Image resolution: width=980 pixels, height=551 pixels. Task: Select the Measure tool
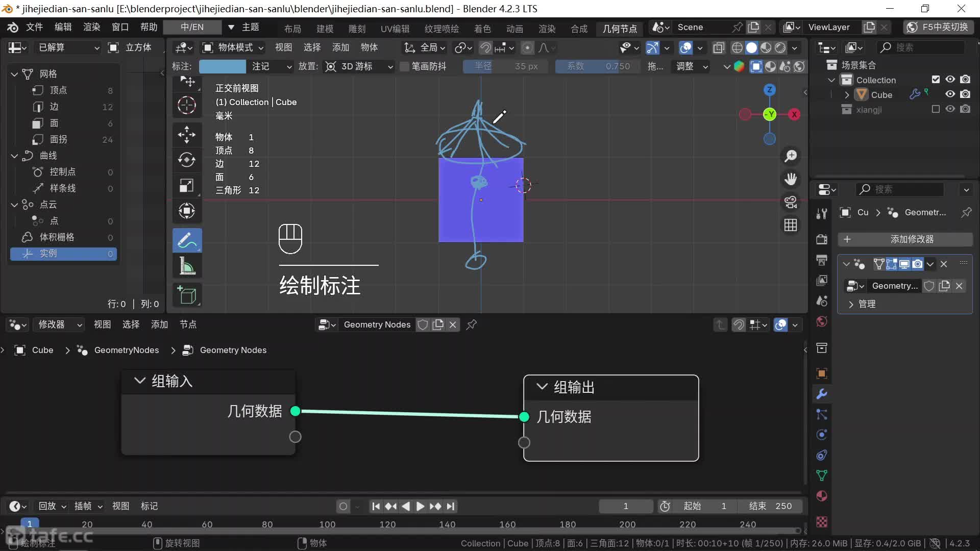click(187, 266)
